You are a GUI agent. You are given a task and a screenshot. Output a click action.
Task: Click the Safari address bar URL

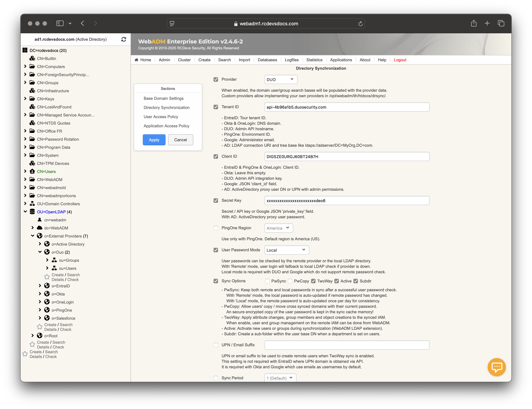point(269,24)
